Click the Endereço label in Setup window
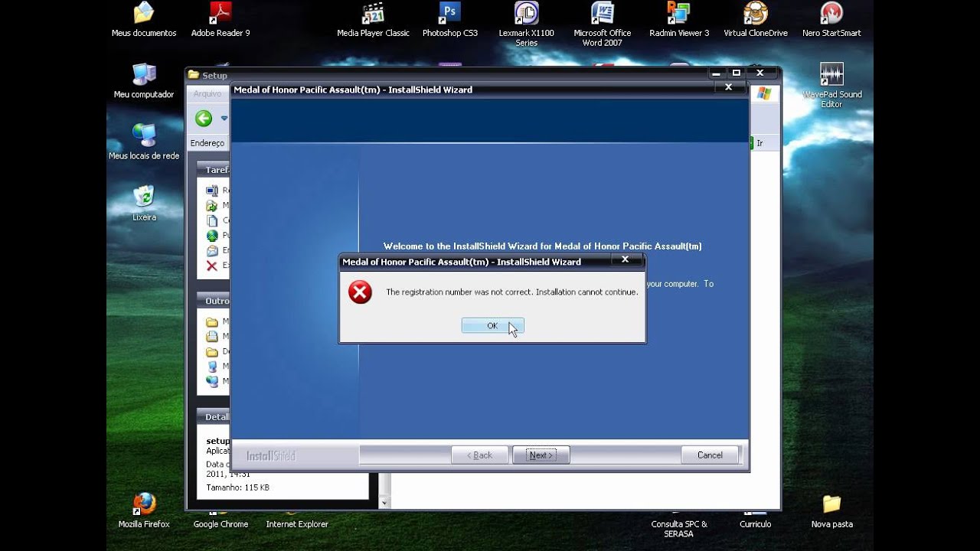980x551 pixels. 207,143
